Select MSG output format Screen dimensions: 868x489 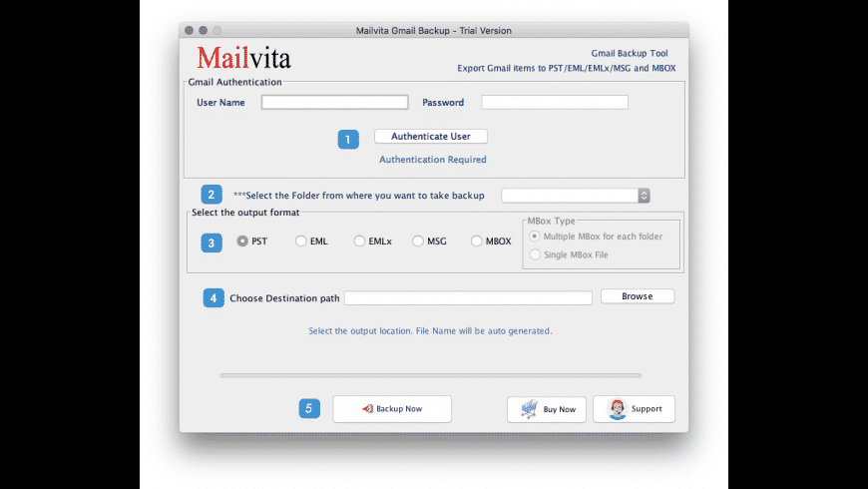click(418, 241)
